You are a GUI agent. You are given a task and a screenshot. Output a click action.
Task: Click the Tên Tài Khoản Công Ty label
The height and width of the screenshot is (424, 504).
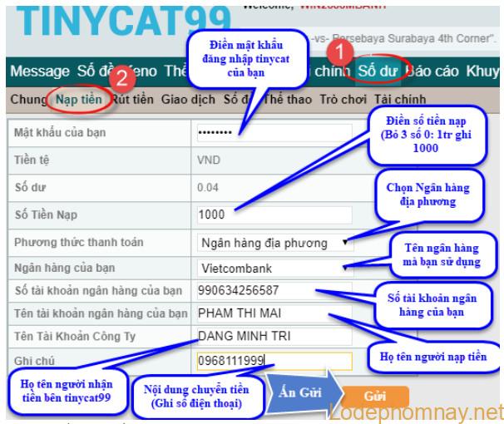click(x=75, y=337)
